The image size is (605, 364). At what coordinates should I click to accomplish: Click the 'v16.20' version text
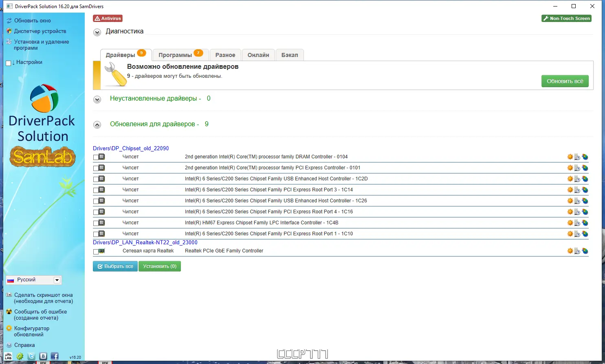(x=75, y=357)
